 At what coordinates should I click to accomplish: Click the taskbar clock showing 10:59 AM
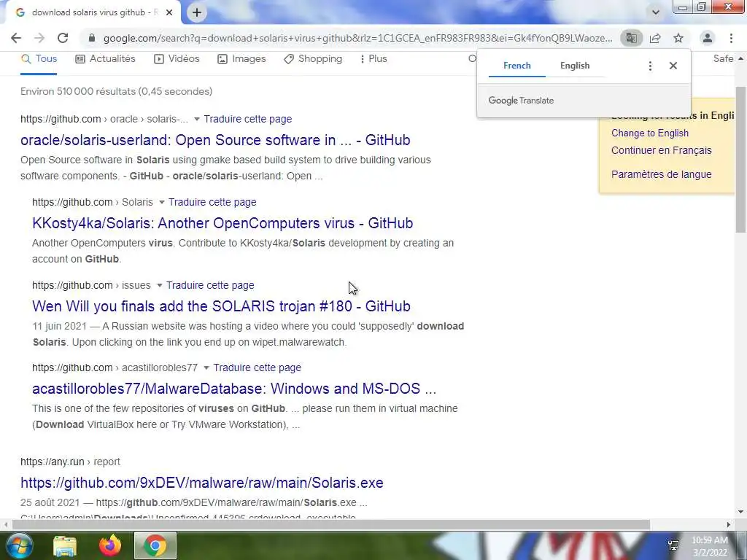click(710, 545)
